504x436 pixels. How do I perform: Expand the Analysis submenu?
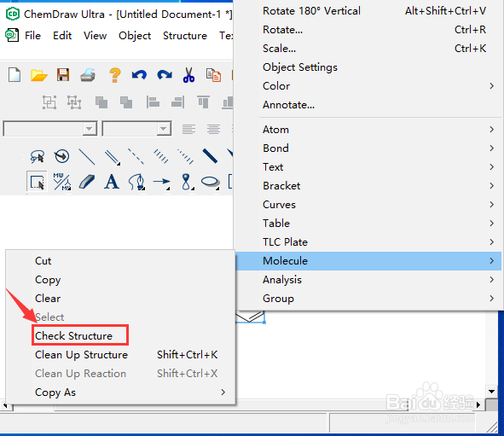(x=380, y=279)
